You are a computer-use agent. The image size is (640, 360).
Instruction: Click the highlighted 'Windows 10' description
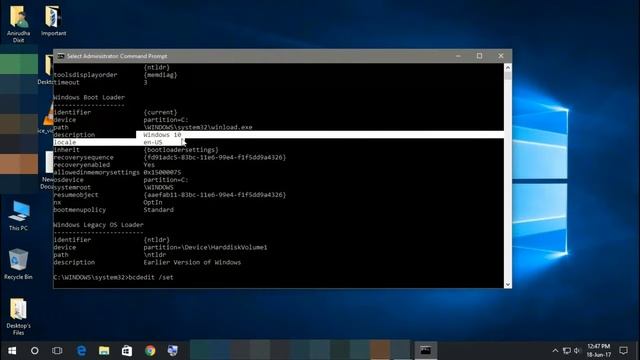pos(162,135)
